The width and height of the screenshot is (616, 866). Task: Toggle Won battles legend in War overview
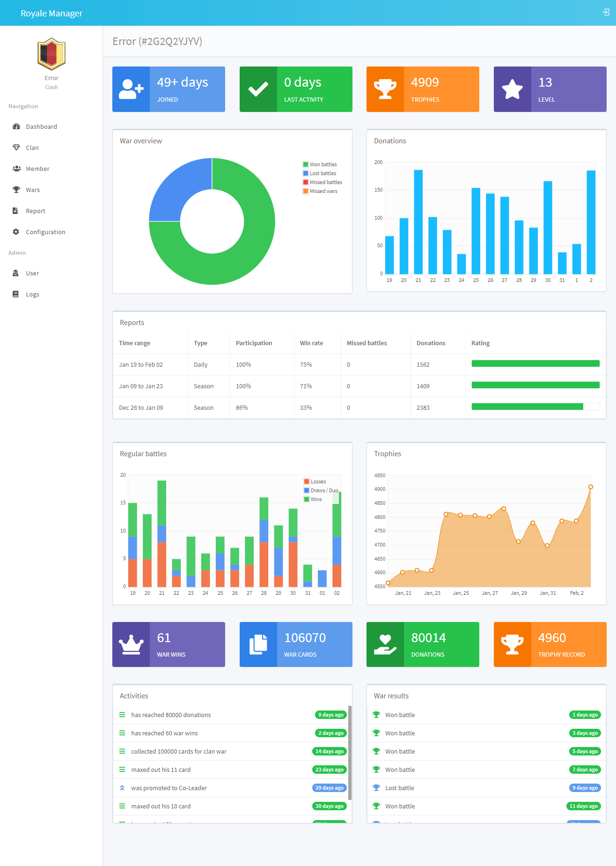323,164
